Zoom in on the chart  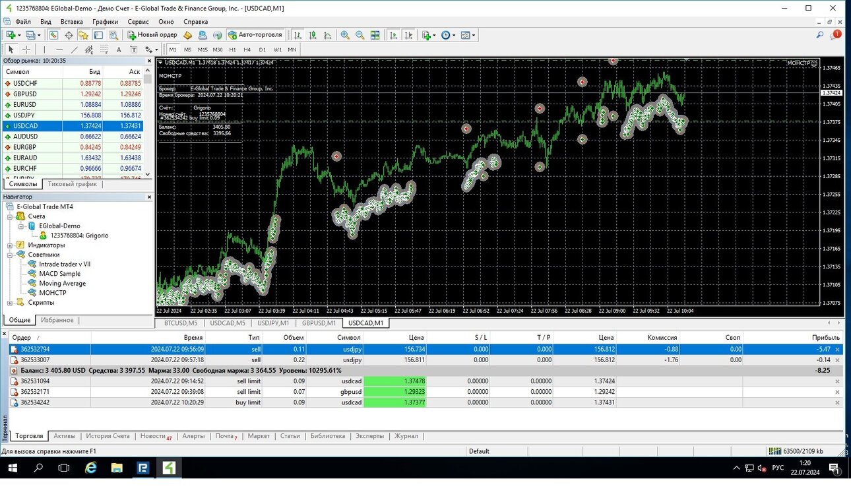345,35
